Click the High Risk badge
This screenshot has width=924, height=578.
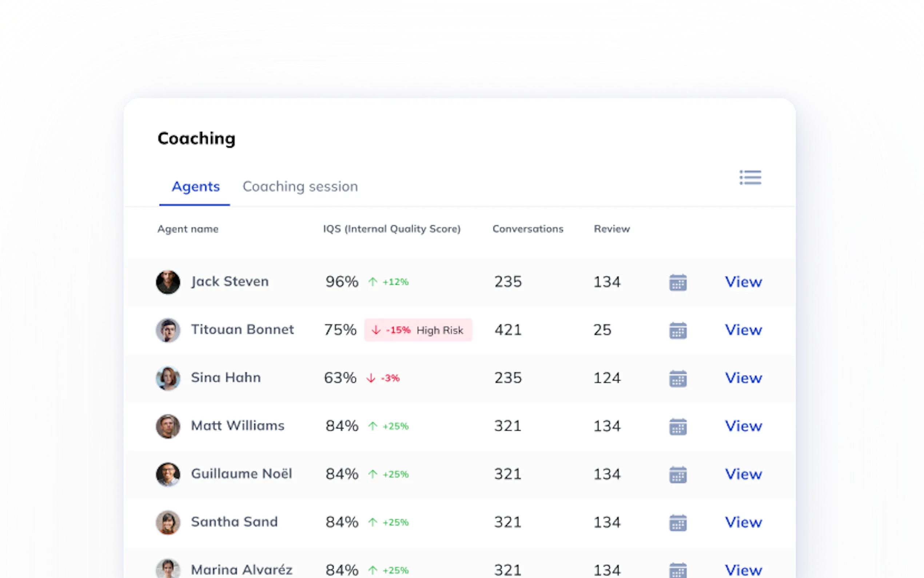[418, 330]
